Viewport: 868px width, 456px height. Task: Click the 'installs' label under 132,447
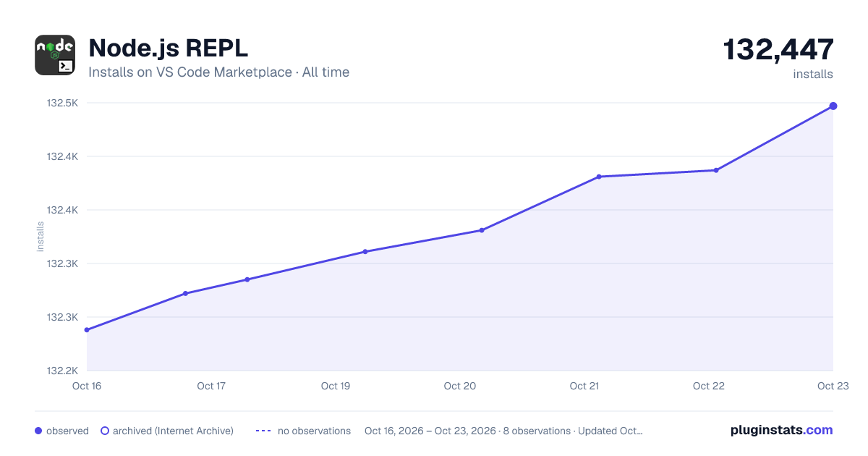click(813, 74)
